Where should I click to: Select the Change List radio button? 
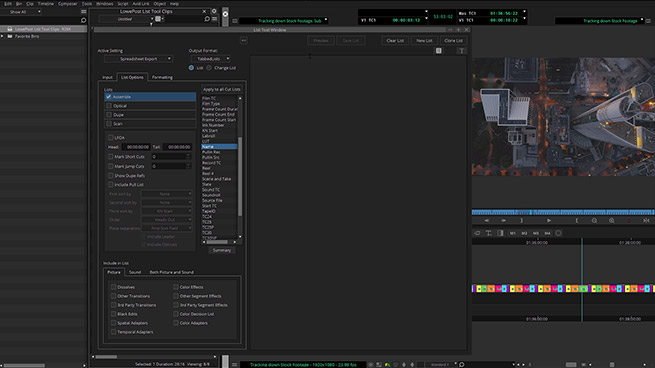(x=209, y=68)
